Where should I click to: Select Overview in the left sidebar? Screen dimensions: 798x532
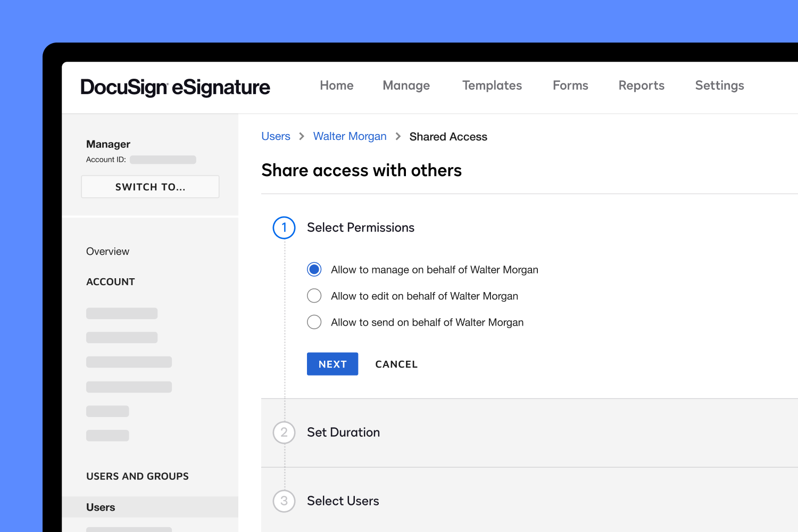click(107, 251)
